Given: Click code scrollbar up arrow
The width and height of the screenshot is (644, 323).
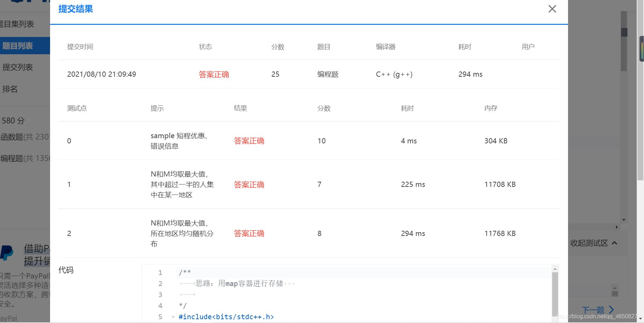Looking at the screenshot, I should click(555, 269).
